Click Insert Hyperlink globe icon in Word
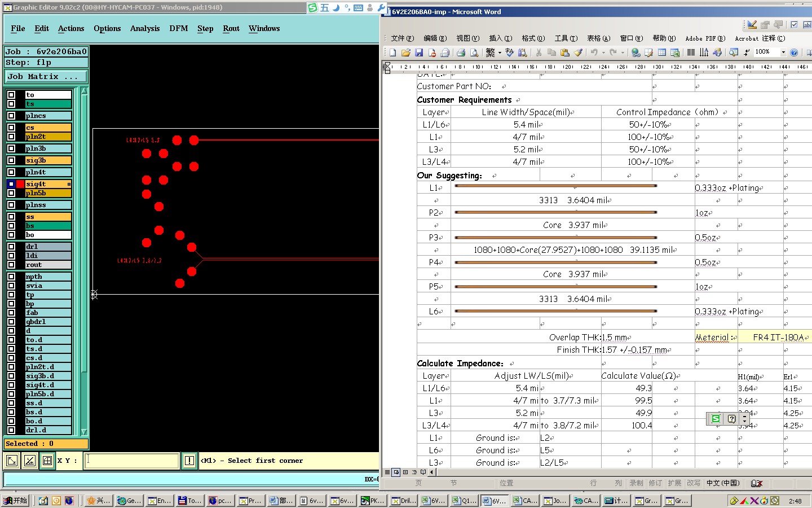This screenshot has width=812, height=508. coord(636,52)
